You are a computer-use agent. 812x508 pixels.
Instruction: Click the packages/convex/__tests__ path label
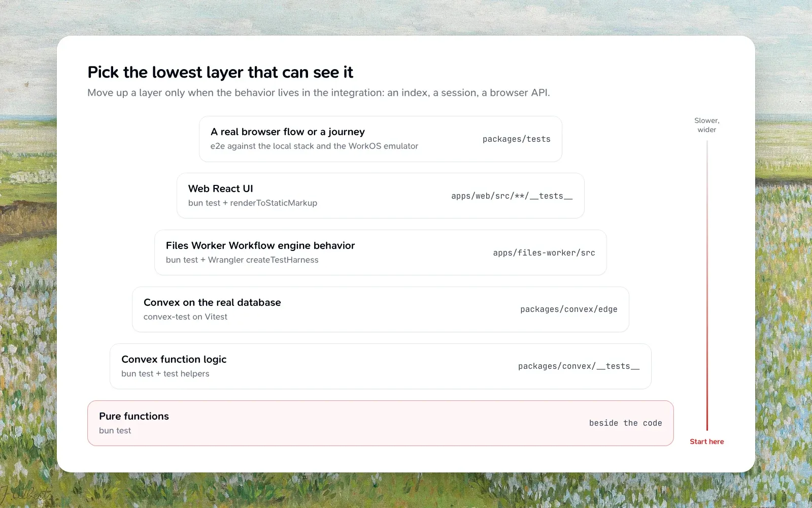tap(579, 366)
